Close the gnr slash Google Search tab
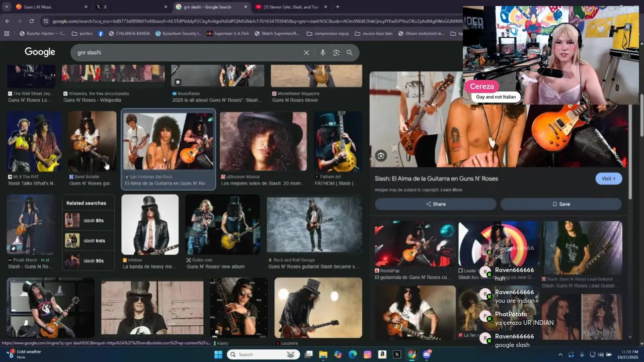The image size is (644, 362). 246,7
